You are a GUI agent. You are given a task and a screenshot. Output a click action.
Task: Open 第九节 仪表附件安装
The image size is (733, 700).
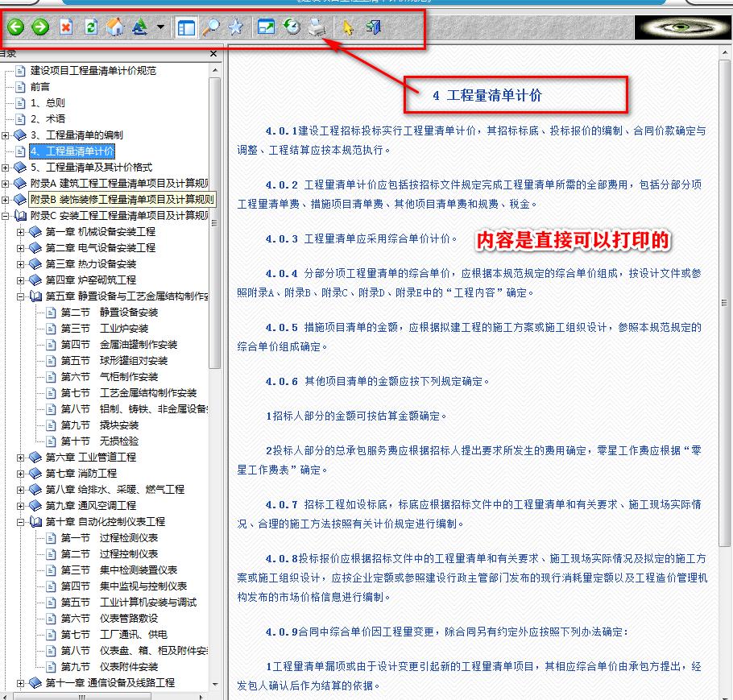point(110,667)
